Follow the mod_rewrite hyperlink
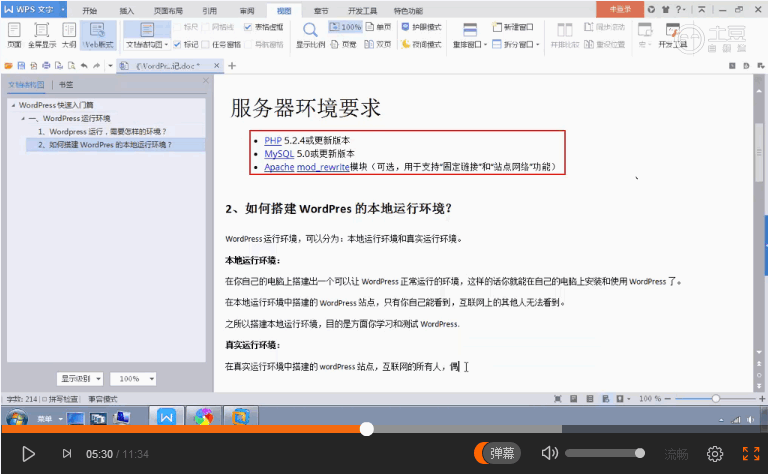The height and width of the screenshot is (474, 768). click(x=323, y=167)
